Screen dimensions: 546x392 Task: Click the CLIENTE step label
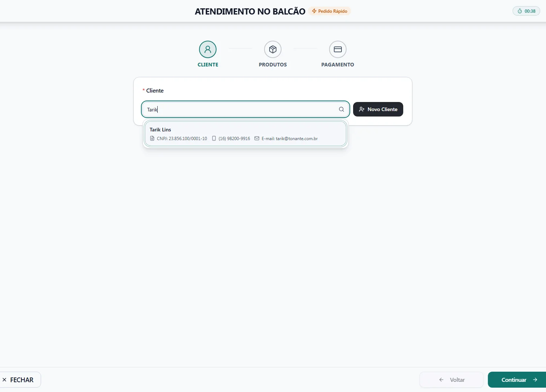(208, 65)
